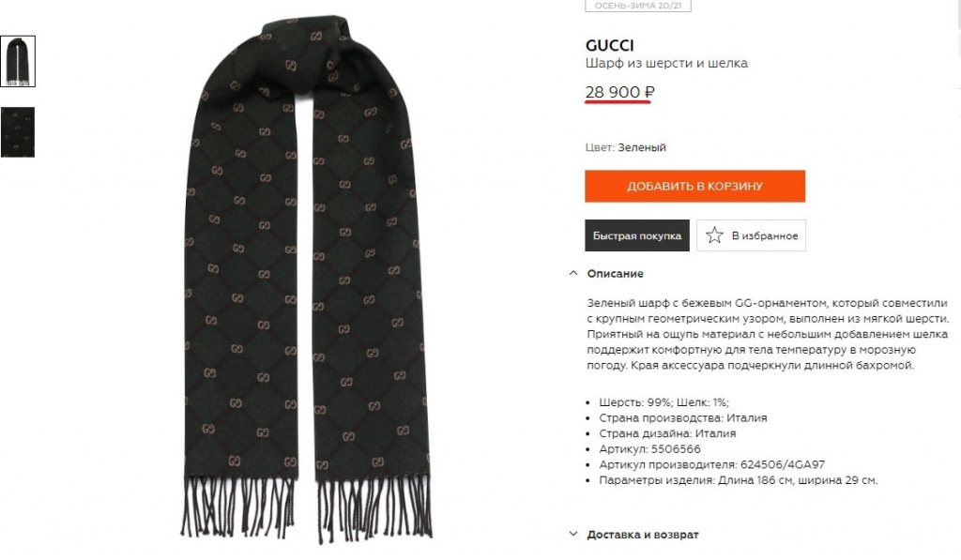Select the first full scarf thumbnail
Viewport: 961px width, 560px height.
18,61
